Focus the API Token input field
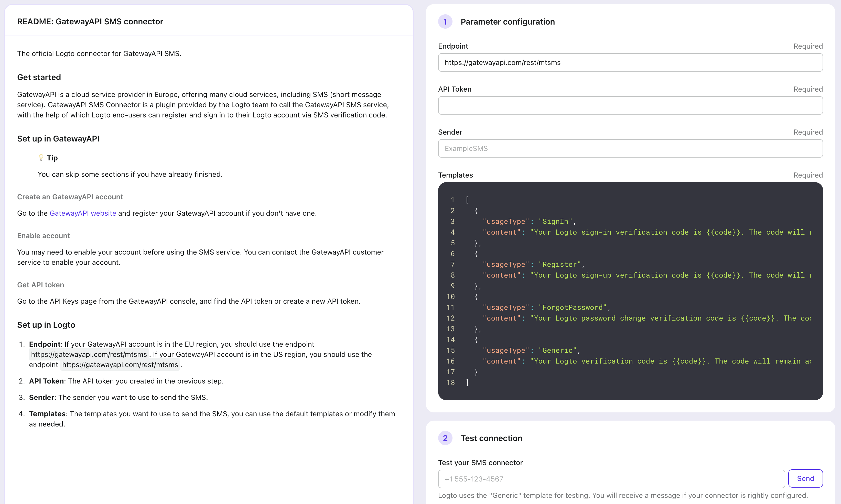The width and height of the screenshot is (841, 504). [x=630, y=105]
